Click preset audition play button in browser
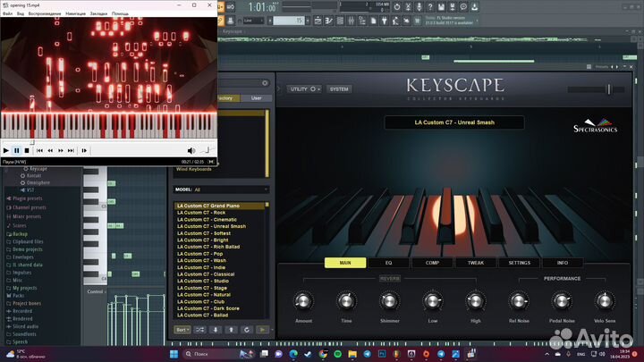644x362 pixels. [x=263, y=330]
